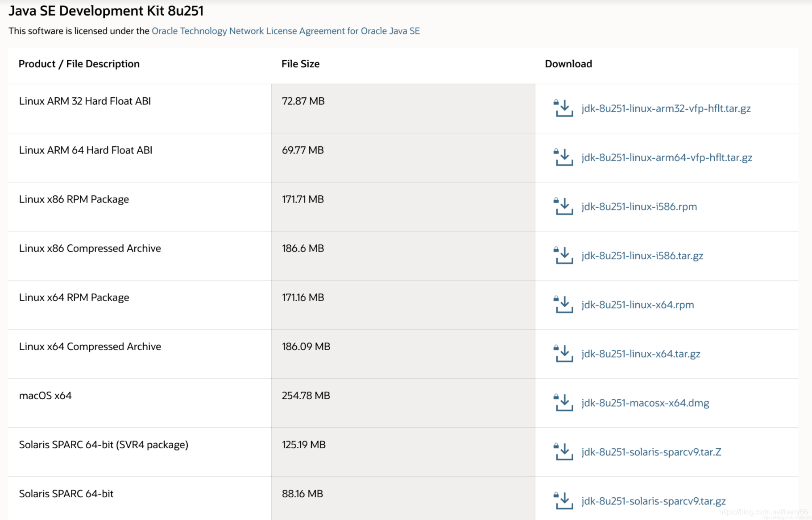Select the plain Solaris SPARC 64-bit description

(x=66, y=494)
